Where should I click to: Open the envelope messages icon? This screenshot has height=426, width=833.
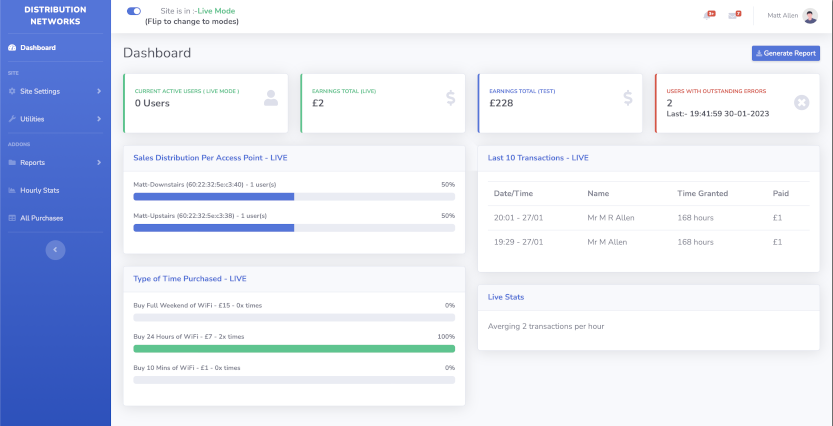(734, 15)
